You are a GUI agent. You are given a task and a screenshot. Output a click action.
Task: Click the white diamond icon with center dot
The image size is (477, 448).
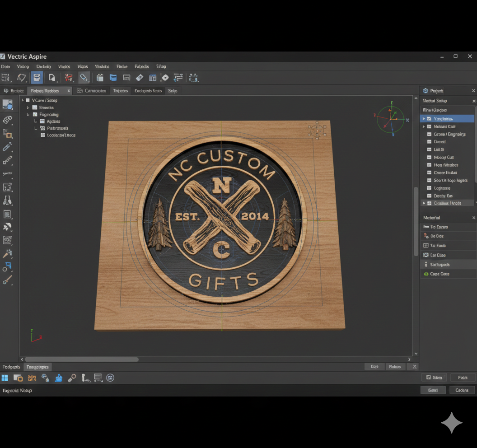[x=165, y=78]
